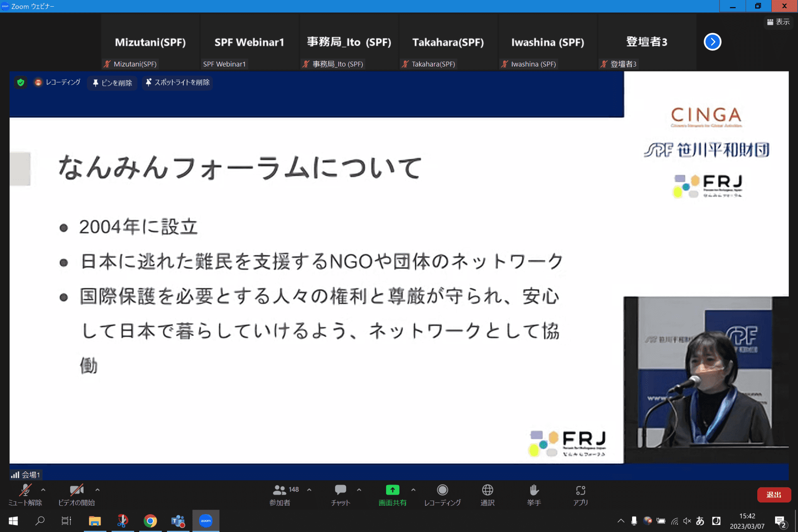Click green 画面共有 share screen button
798x532 pixels.
(392, 495)
